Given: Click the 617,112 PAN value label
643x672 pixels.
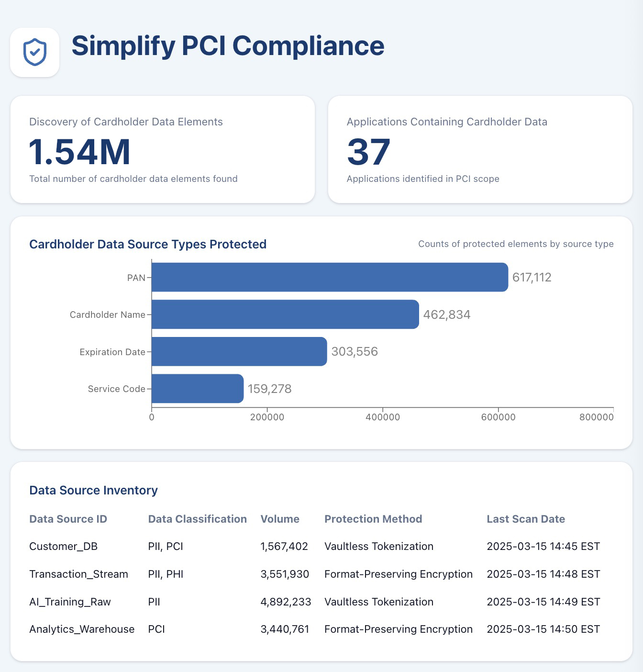Looking at the screenshot, I should tap(532, 278).
